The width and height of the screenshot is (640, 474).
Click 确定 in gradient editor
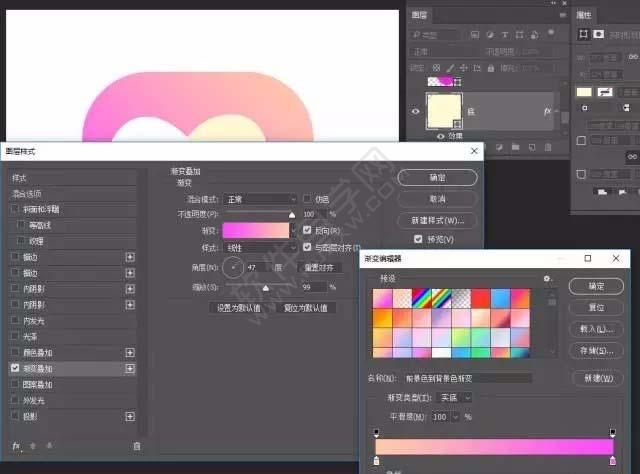(x=596, y=286)
